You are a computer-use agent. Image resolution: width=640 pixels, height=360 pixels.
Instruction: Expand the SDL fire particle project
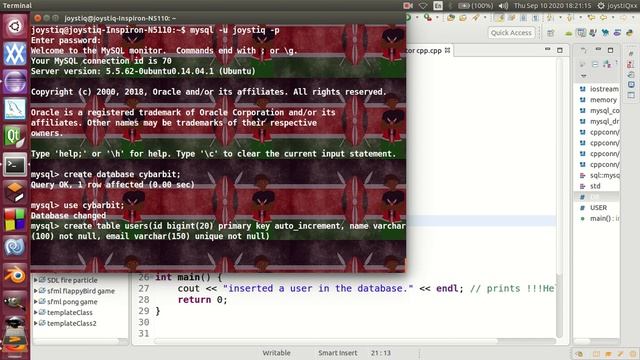pos(36,280)
